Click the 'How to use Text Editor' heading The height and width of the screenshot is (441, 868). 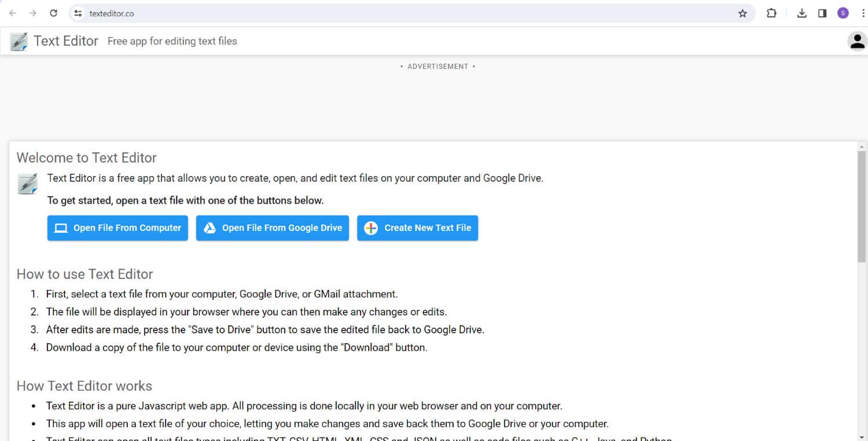click(85, 274)
